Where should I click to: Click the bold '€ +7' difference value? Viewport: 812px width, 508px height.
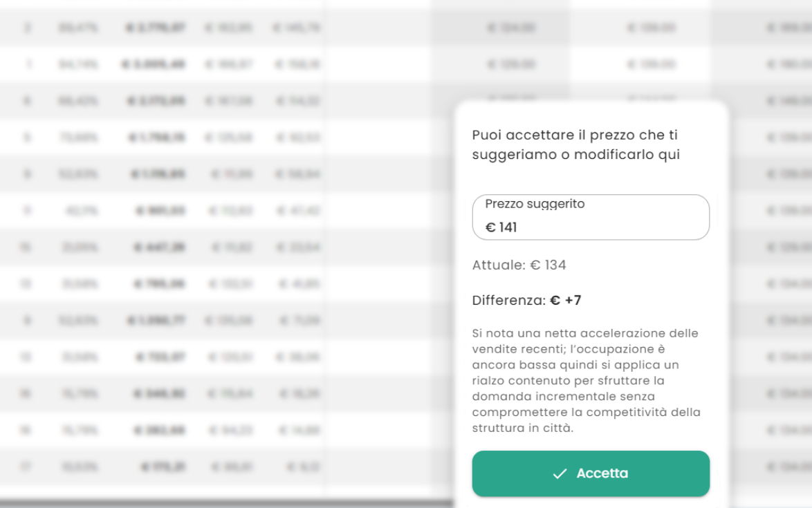pos(566,301)
